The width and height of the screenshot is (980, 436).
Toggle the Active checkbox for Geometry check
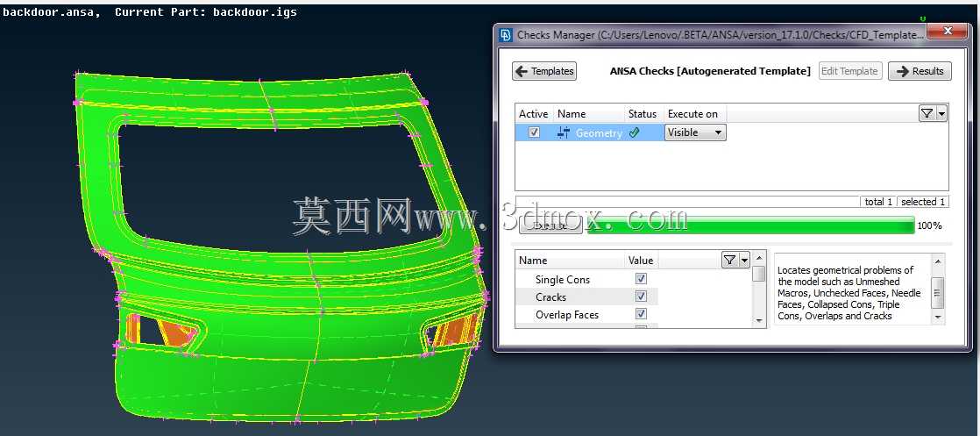[534, 132]
